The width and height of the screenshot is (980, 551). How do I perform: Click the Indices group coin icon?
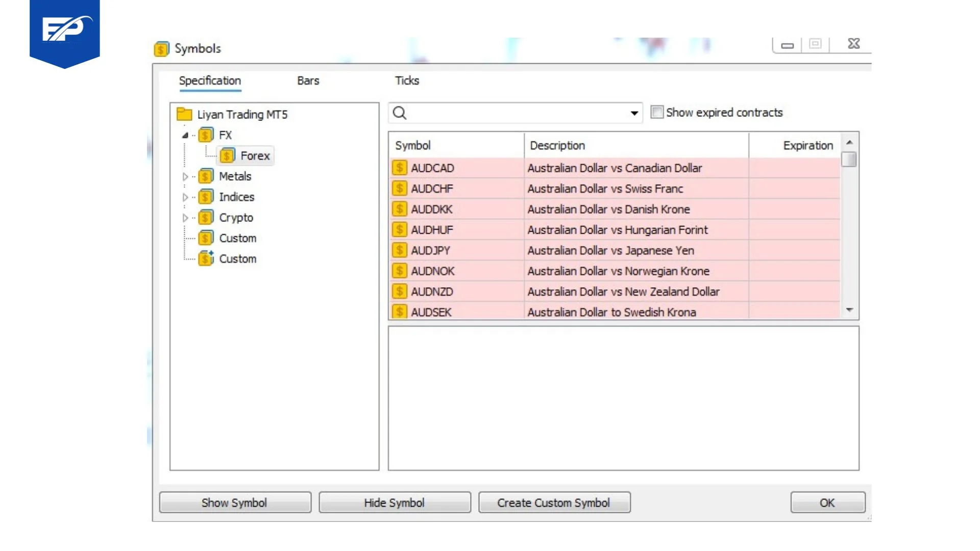tap(206, 197)
